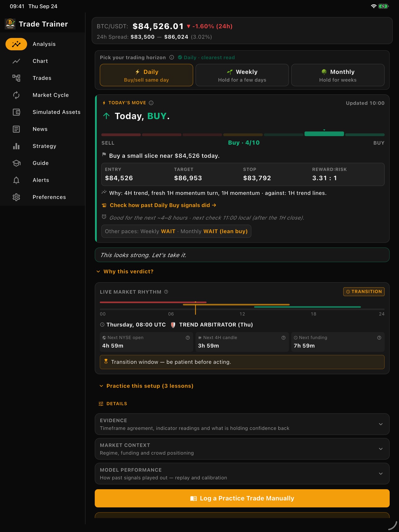Tap the battery charging status icon

pyautogui.click(x=384, y=6)
